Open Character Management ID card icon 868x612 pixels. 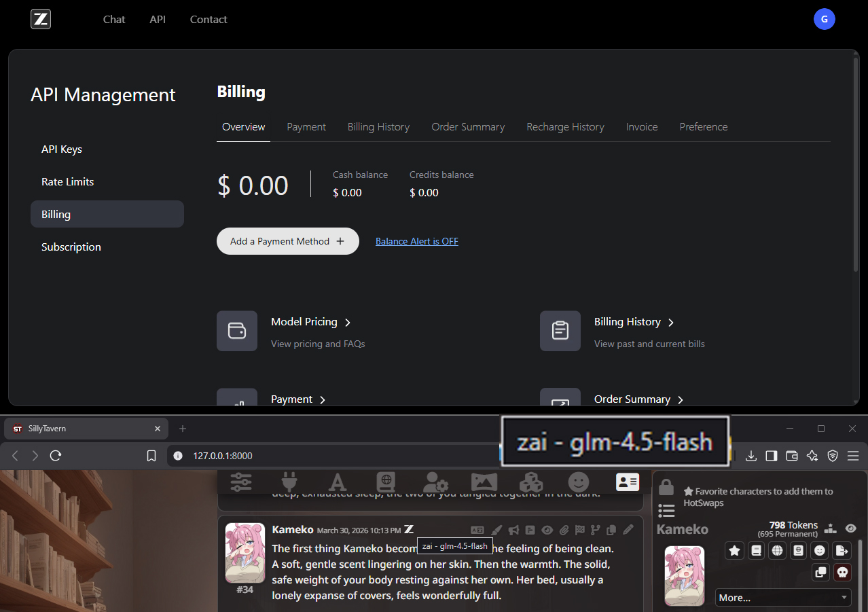pos(627,482)
